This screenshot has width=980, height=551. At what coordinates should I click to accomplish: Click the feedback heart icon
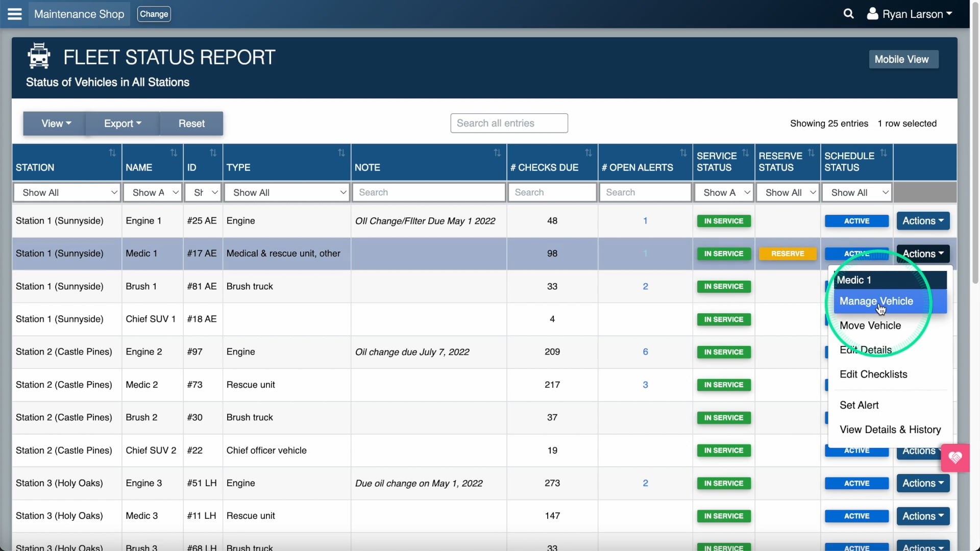[955, 458]
